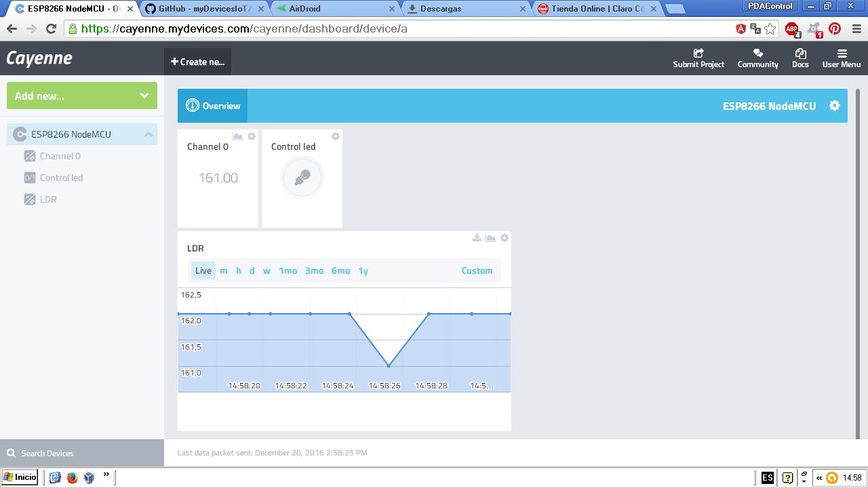Open the Custom chart range
Viewport: 868px width, 488px height.
point(477,270)
